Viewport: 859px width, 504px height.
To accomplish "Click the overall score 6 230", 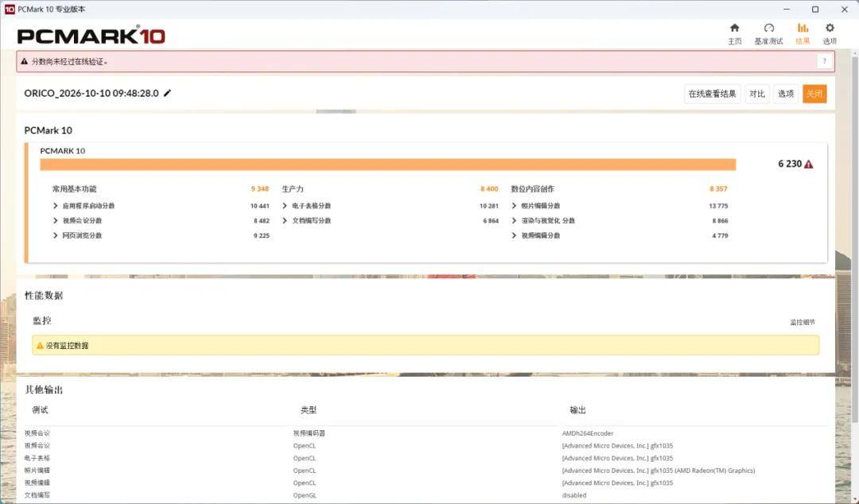I will [x=790, y=164].
